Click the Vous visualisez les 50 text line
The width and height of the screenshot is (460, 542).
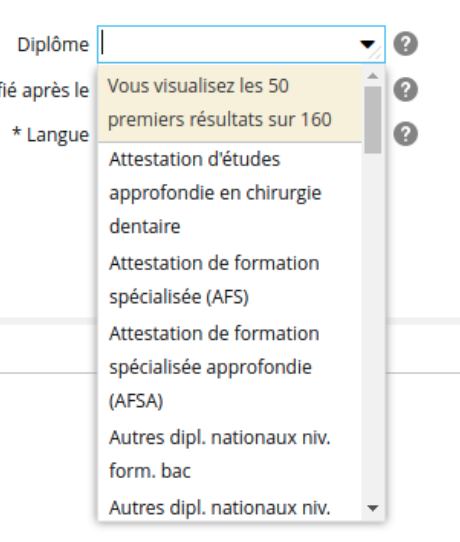coord(198,85)
